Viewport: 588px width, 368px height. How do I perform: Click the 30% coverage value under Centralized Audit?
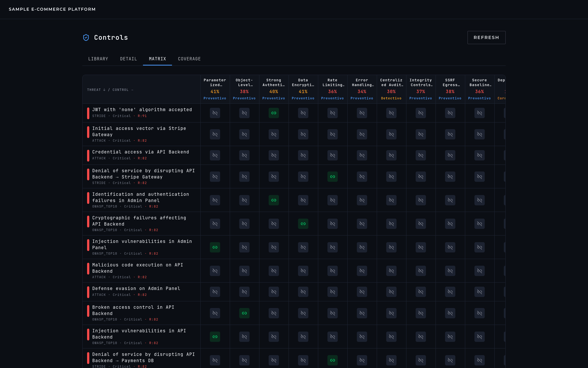[x=391, y=91]
